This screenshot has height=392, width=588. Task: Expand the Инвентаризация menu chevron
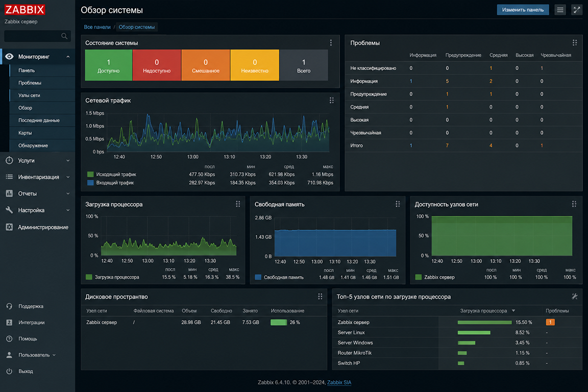click(68, 177)
